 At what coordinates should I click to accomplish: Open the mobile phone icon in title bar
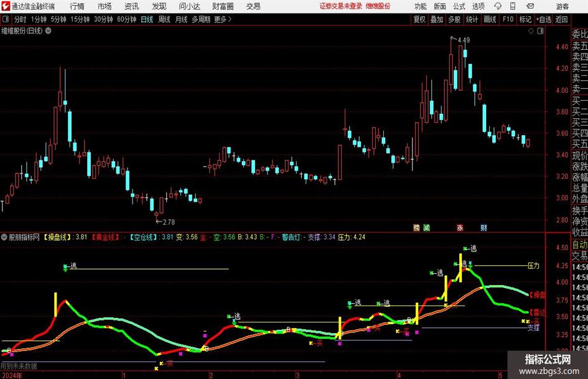coord(513,6)
